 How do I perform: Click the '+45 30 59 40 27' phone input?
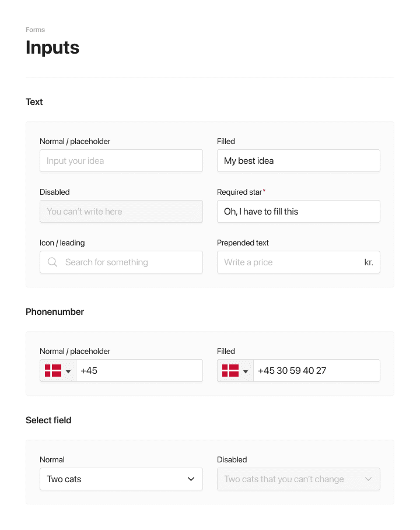tap(317, 370)
